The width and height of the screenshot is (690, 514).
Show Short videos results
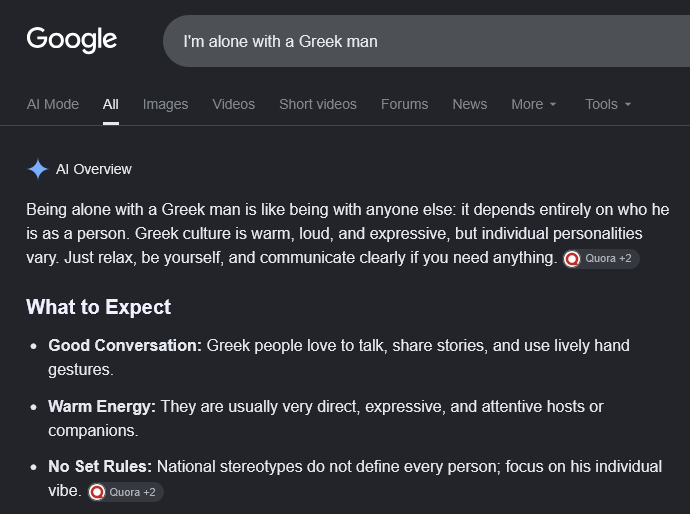coord(318,104)
